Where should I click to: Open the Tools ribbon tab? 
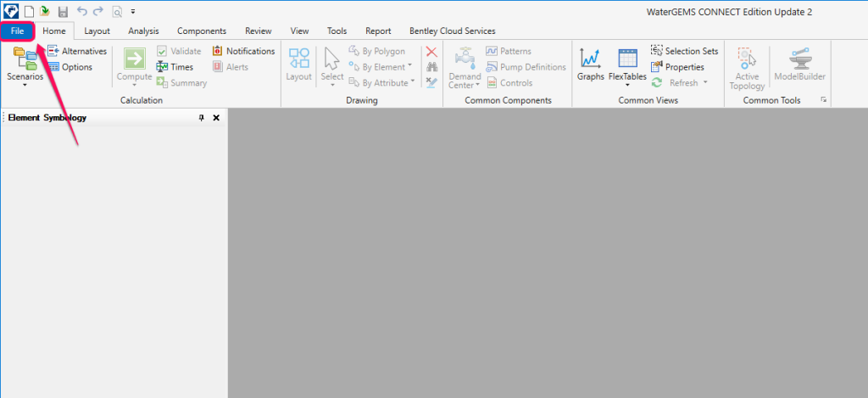(x=337, y=31)
